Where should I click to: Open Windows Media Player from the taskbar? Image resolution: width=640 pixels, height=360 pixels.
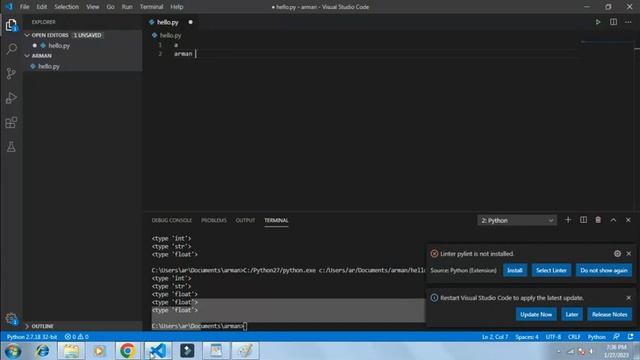click(x=99, y=351)
